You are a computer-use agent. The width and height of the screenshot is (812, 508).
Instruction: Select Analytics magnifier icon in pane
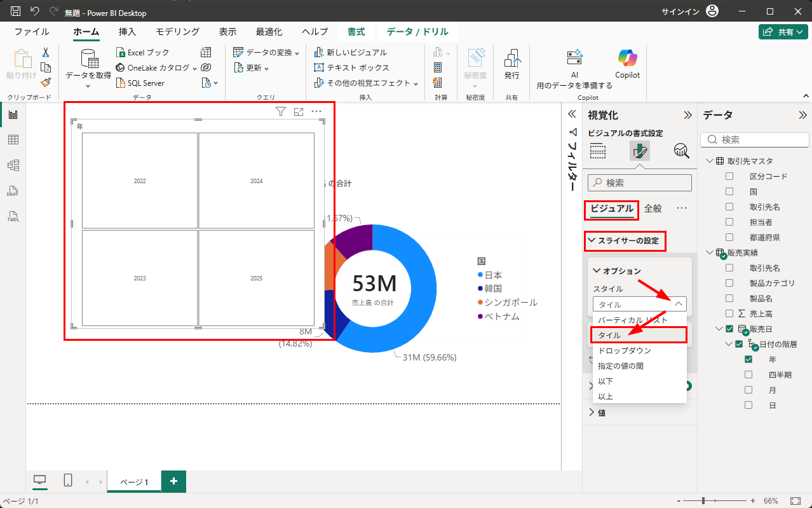[682, 151]
